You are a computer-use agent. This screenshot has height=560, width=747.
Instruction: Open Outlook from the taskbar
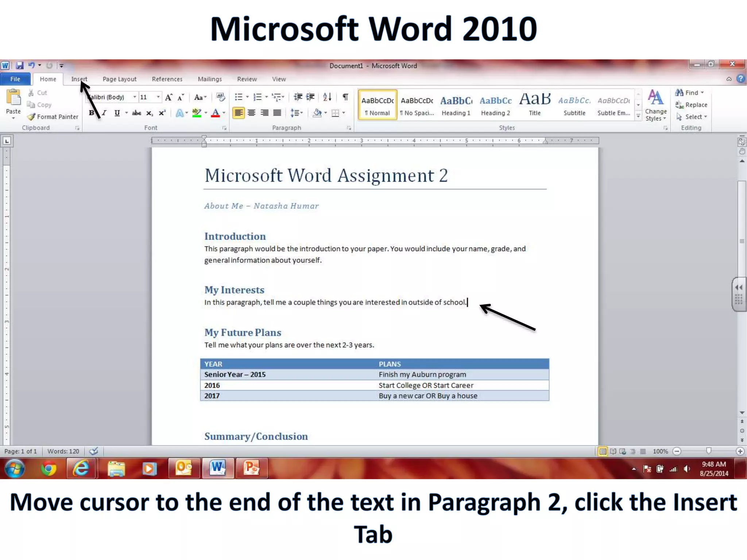point(183,468)
